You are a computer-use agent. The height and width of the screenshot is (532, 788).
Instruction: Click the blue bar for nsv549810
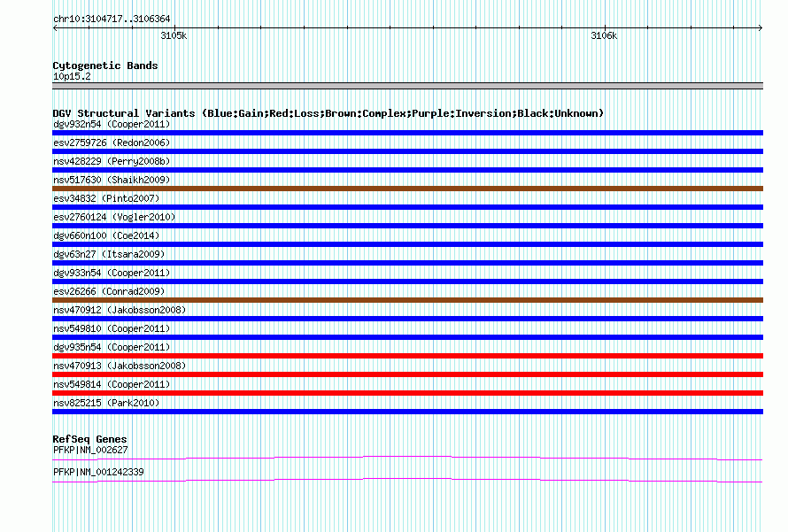(x=407, y=337)
